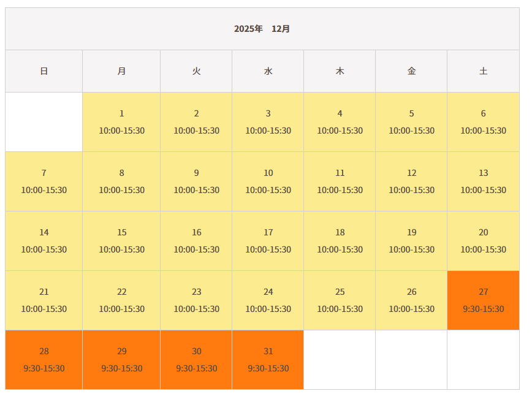Choose December 31 date cell
This screenshot has height=399, width=532.
pyautogui.click(x=268, y=360)
